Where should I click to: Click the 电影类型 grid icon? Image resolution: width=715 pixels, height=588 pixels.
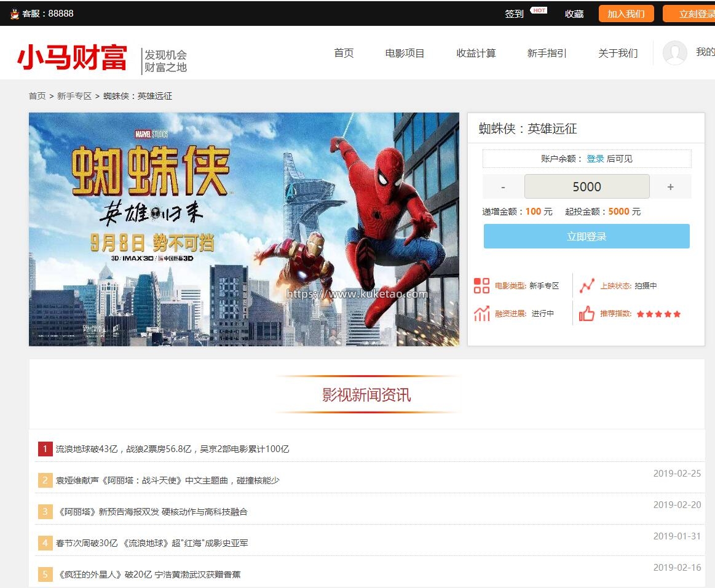[481, 285]
